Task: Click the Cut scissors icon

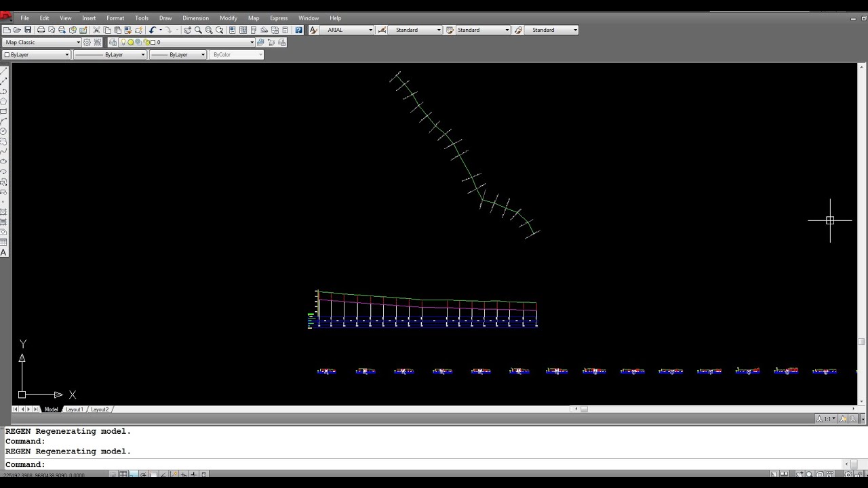Action: click(96, 30)
